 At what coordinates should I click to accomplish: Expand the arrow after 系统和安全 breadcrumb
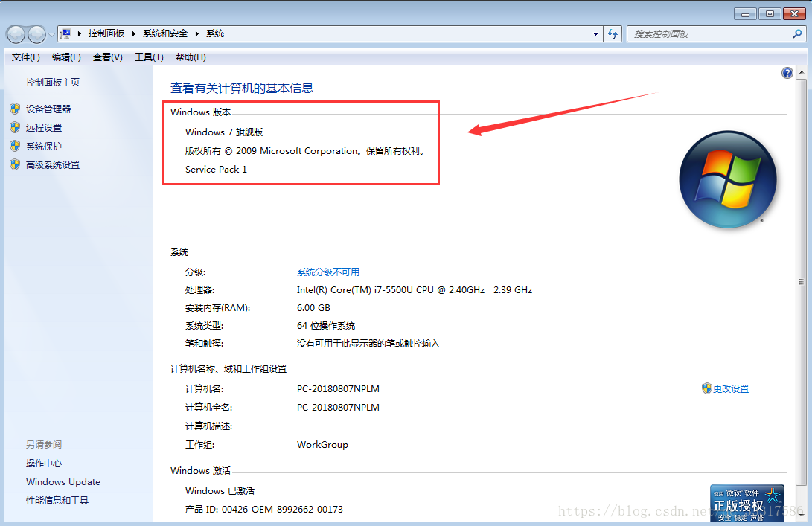click(x=196, y=33)
